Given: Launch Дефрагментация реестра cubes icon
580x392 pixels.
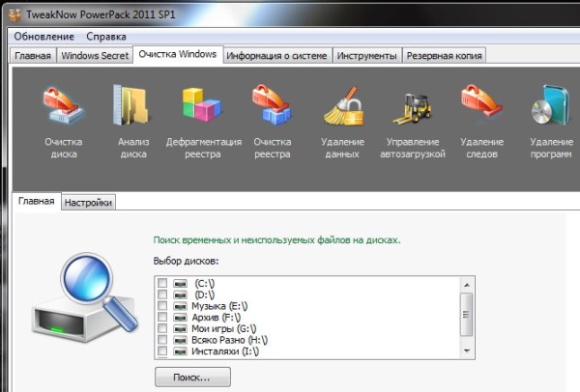Looking at the screenshot, I should [202, 104].
